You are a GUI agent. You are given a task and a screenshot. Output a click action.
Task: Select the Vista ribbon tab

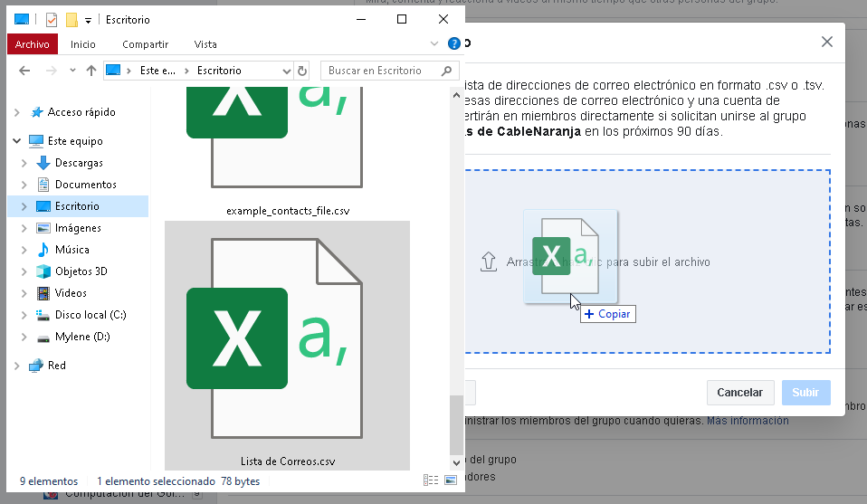coord(205,44)
